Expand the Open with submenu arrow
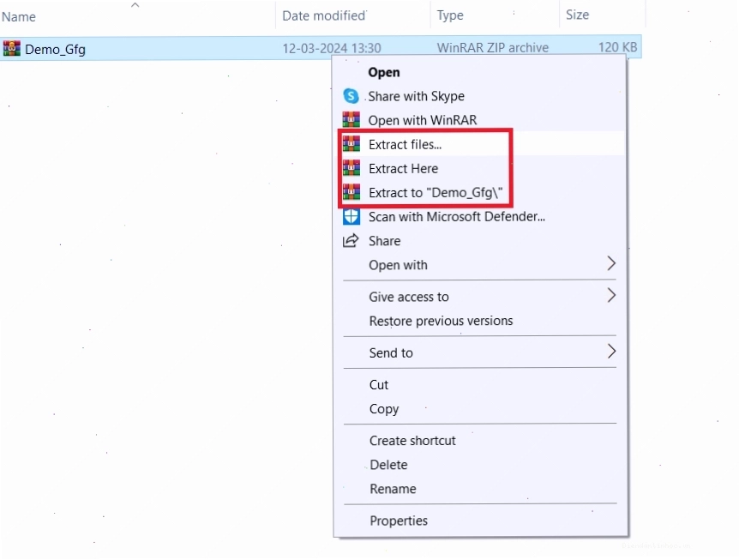This screenshot has height=560, width=739. tap(610, 263)
